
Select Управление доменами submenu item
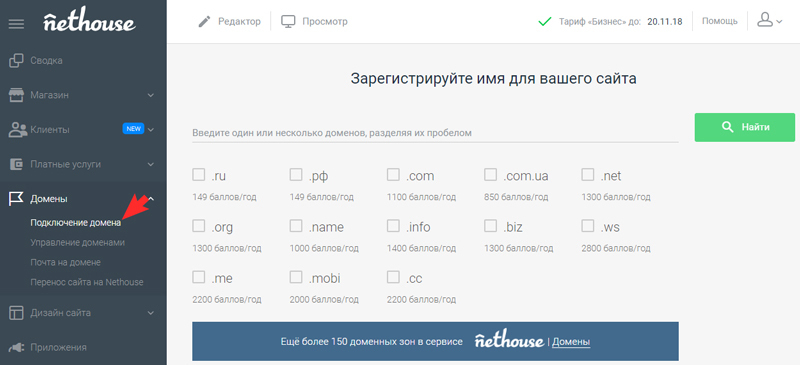(78, 242)
